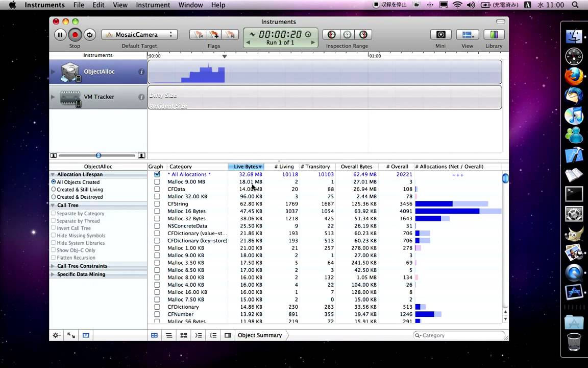Adjust the track zoom scale slider

(x=98, y=155)
